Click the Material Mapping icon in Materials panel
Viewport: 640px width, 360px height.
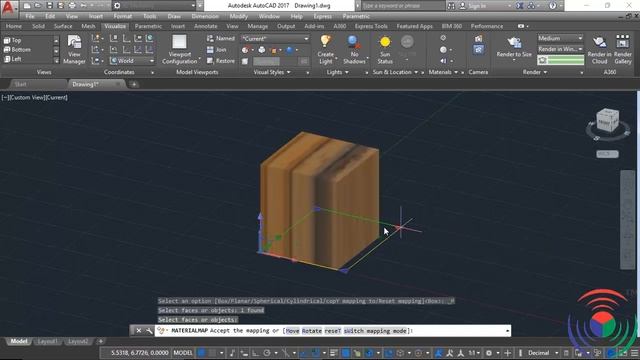443,61
